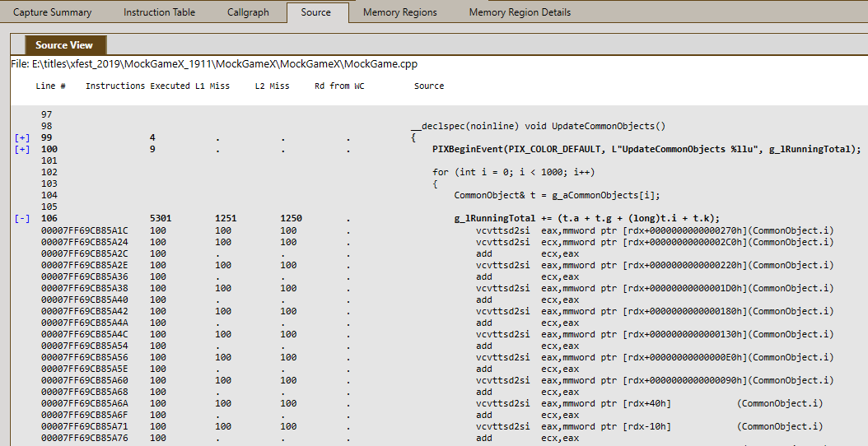868x446 pixels.
Task: Click vcvttsd2si instruction with rdx+180h operand
Action: [x=655, y=311]
